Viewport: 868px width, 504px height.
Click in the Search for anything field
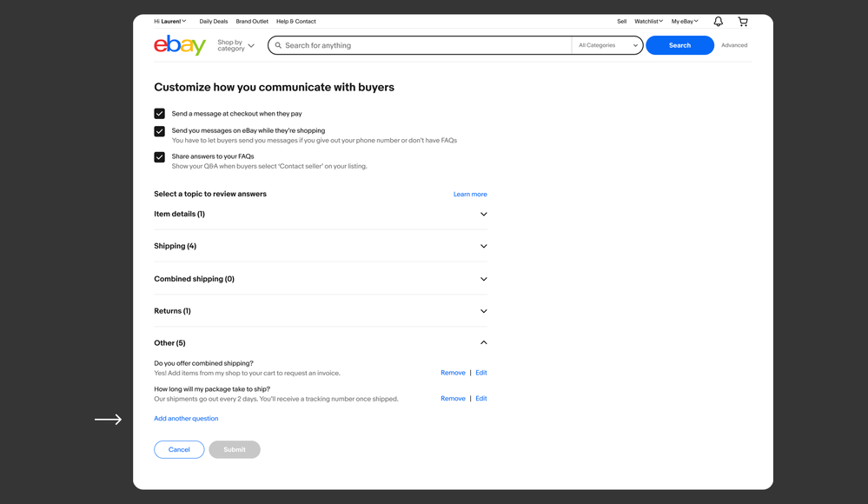(x=426, y=45)
